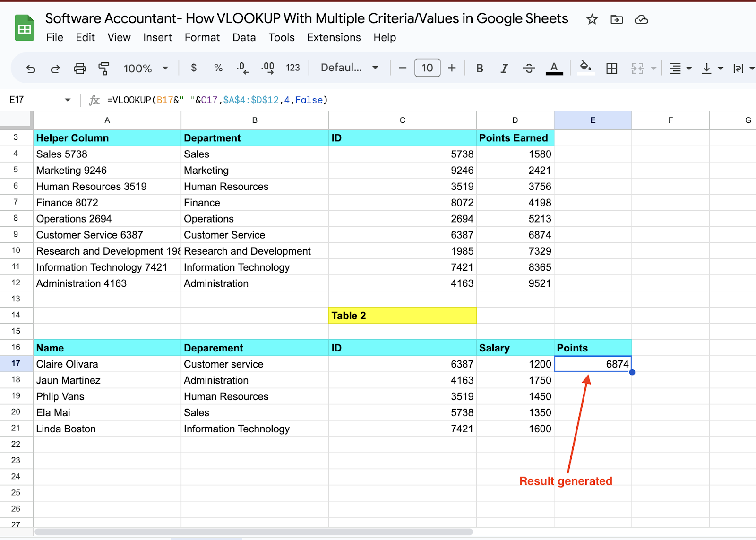Select column A header
The image size is (756, 540).
[107, 120]
